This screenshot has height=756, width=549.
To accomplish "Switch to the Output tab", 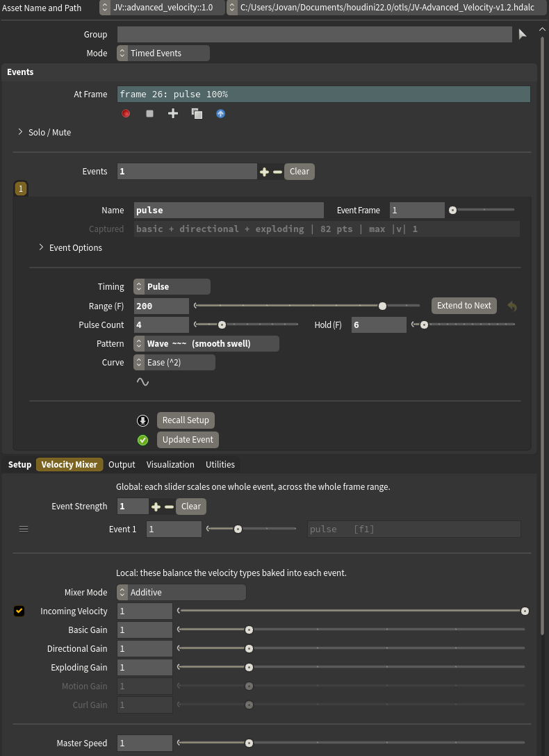I will tap(122, 464).
